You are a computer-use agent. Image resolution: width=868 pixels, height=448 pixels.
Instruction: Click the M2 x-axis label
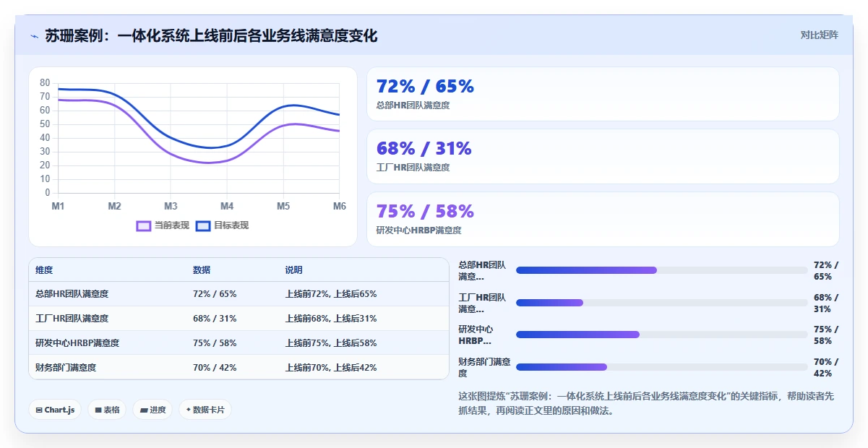click(114, 207)
